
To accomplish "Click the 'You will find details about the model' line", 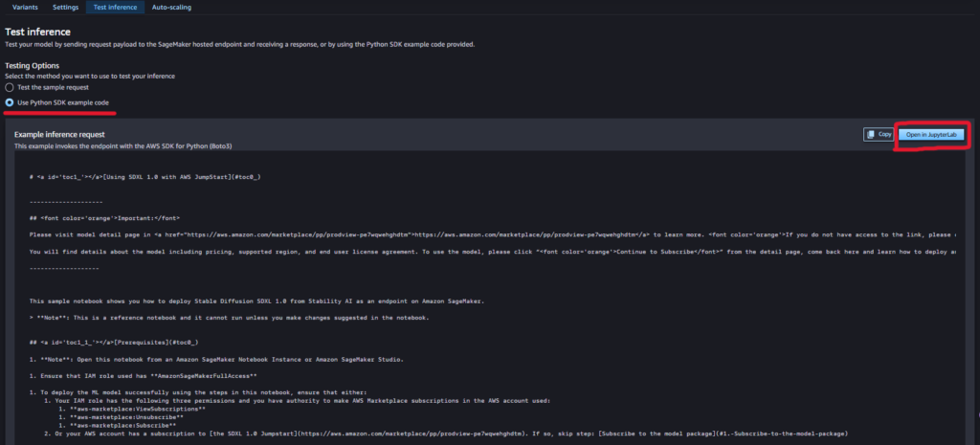I will pyautogui.click(x=493, y=252).
